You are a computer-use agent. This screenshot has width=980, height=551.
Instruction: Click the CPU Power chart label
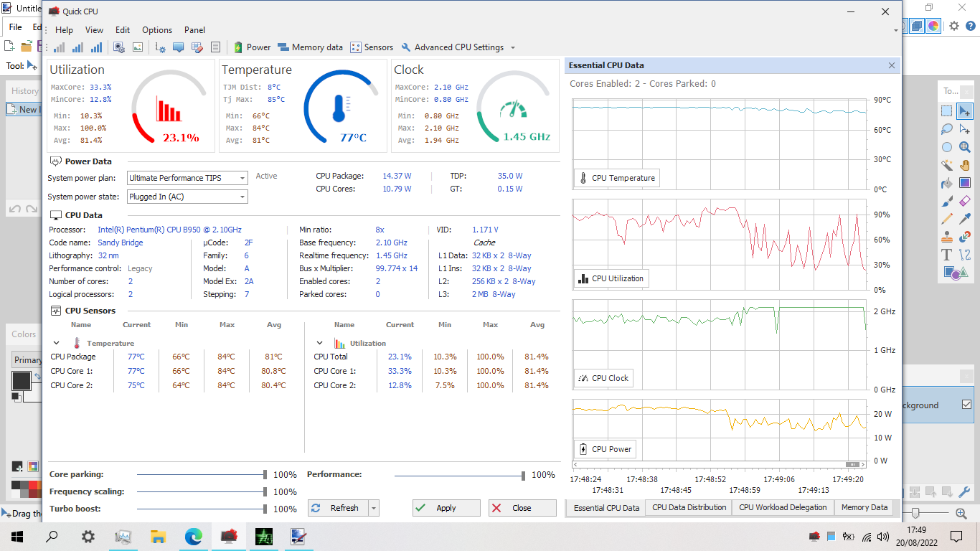(x=605, y=449)
